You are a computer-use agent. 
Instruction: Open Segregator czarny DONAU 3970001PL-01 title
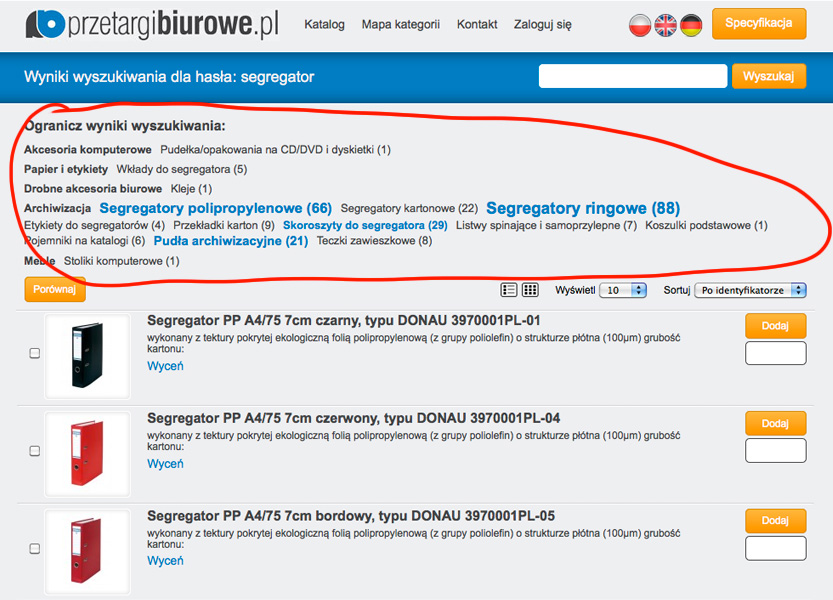coord(344,320)
